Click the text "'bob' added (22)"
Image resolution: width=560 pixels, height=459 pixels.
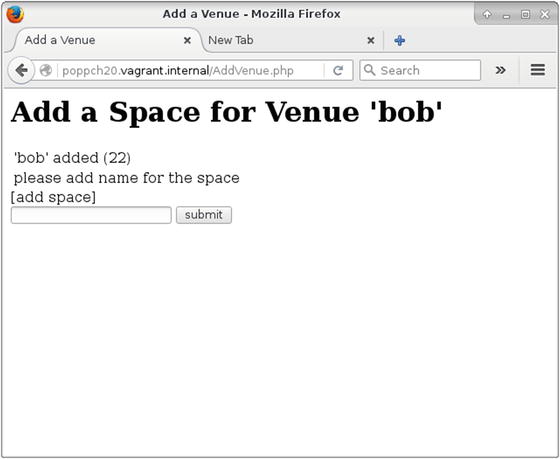[72, 158]
